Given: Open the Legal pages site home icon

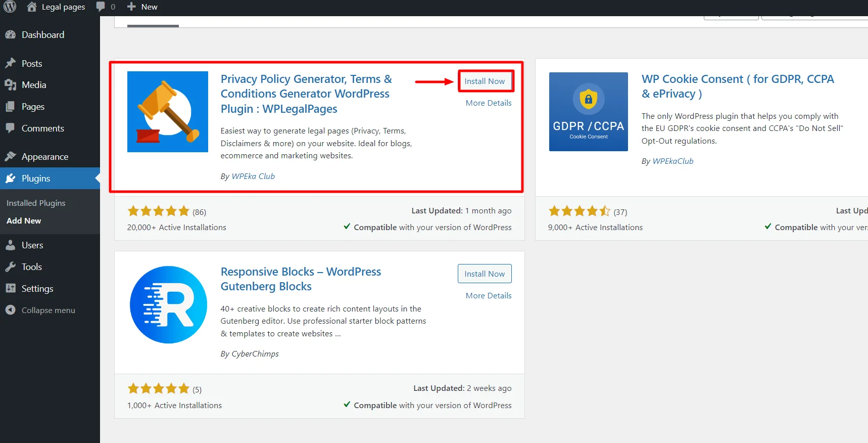Looking at the screenshot, I should point(32,7).
